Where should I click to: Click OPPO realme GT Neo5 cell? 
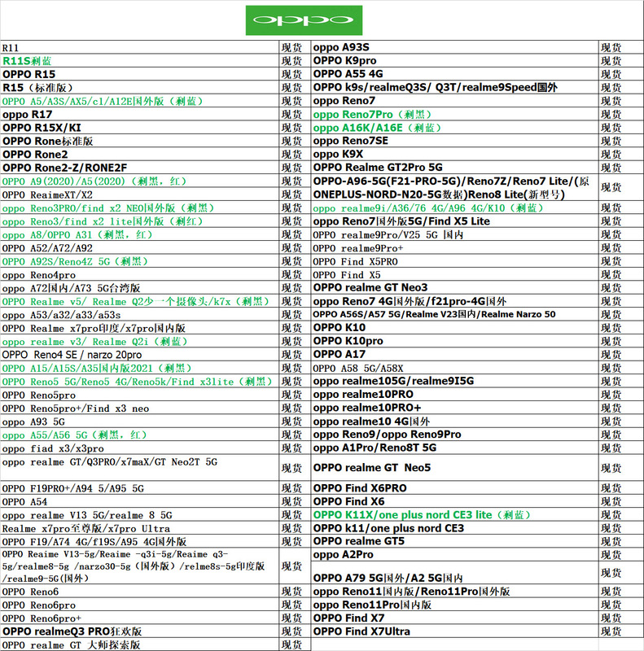[454, 468]
